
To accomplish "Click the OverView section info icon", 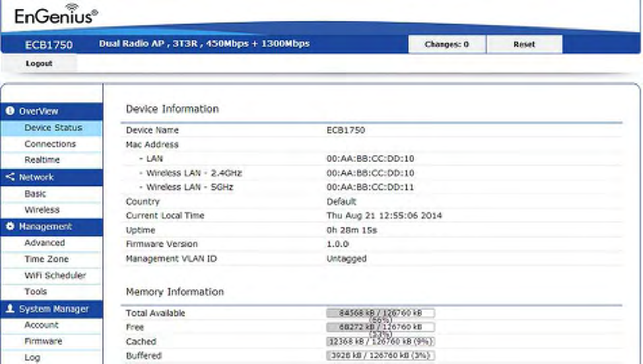I will tap(9, 111).
